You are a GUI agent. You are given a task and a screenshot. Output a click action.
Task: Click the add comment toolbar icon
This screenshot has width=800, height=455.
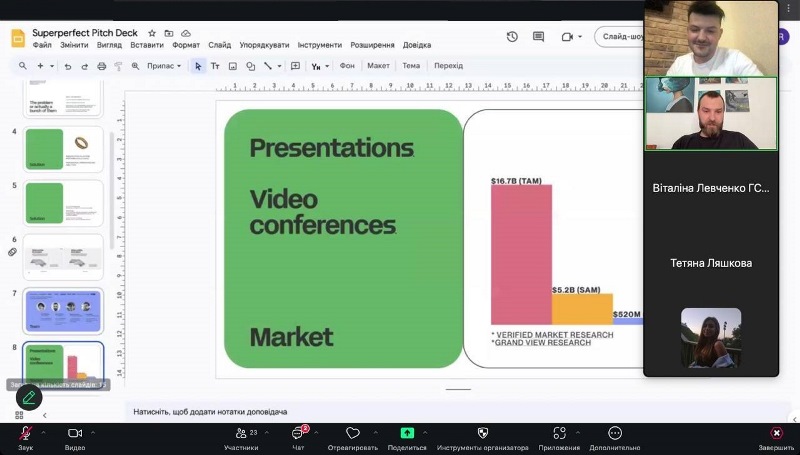click(x=295, y=66)
